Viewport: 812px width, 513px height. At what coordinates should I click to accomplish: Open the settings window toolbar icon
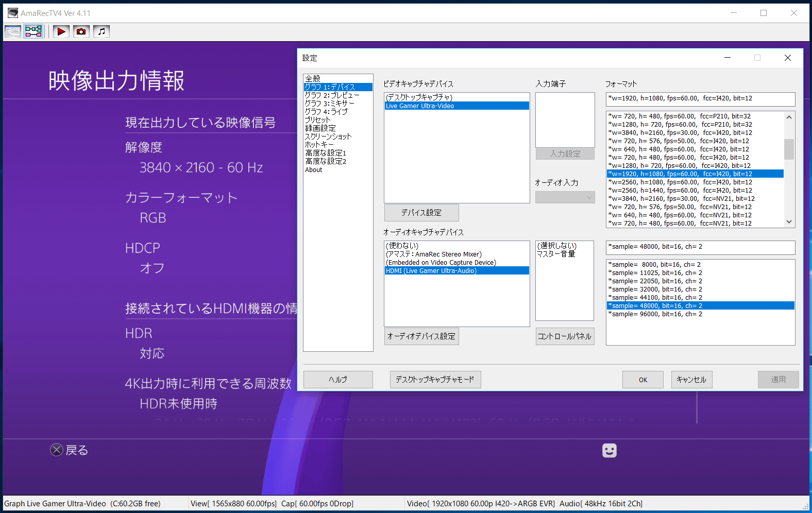(13, 31)
